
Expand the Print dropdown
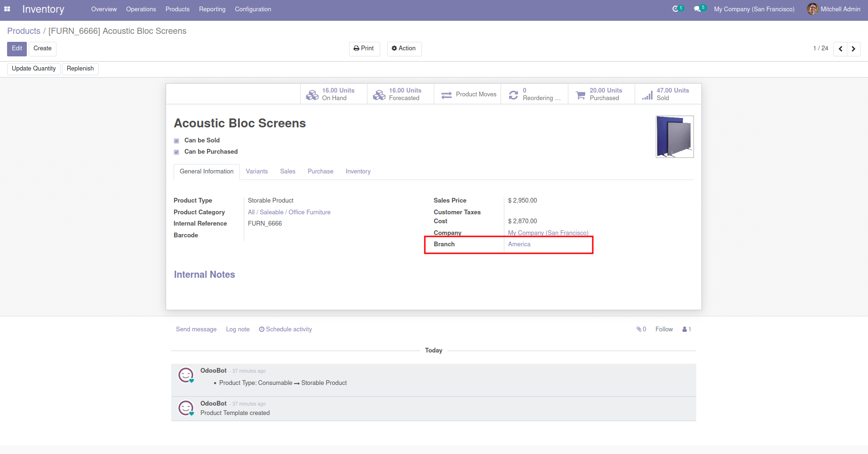click(x=364, y=48)
